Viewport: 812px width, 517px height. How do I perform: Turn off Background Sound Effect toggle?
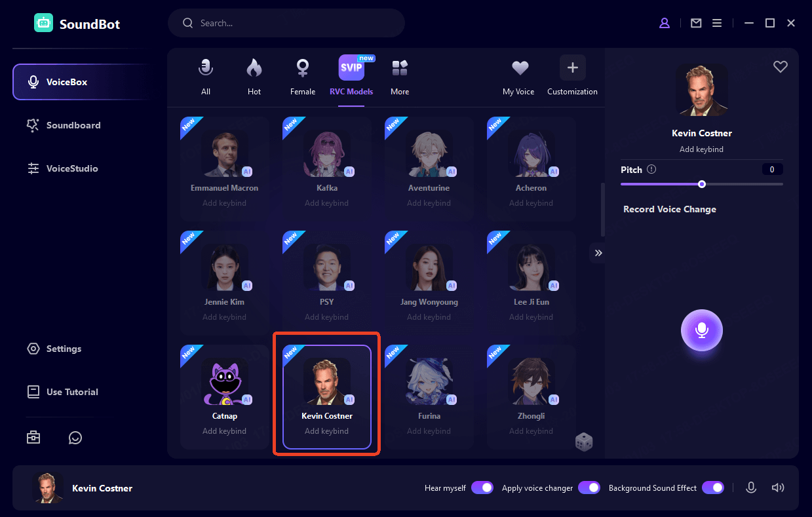point(712,488)
